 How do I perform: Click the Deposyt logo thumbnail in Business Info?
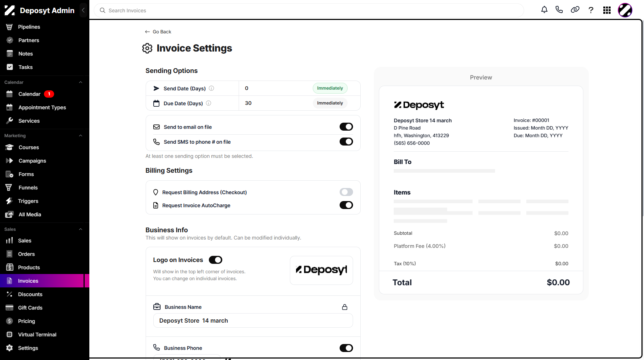point(321,270)
